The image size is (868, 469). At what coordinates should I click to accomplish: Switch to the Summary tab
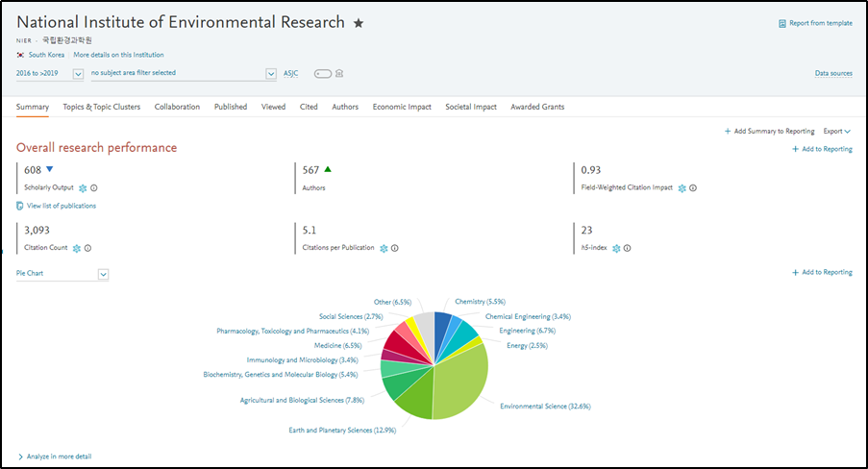coord(32,107)
